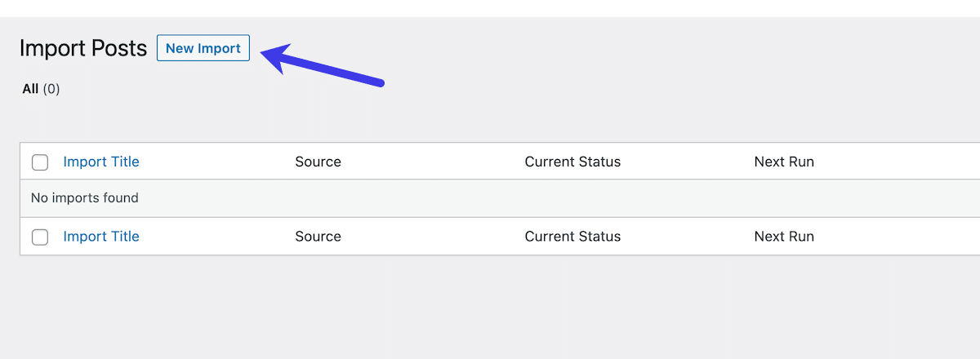Tick the select-all checkbox in table footer
980x359 pixels.
tap(40, 237)
